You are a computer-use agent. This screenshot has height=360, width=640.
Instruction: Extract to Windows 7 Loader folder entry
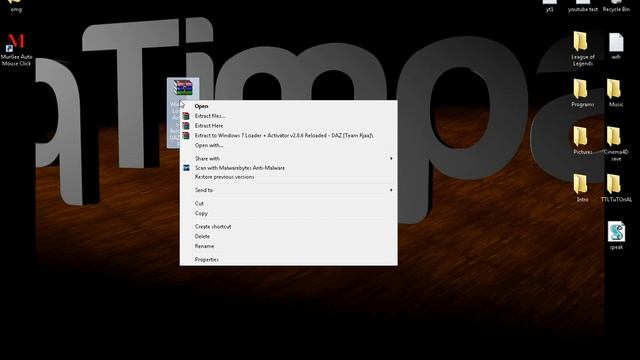point(289,136)
